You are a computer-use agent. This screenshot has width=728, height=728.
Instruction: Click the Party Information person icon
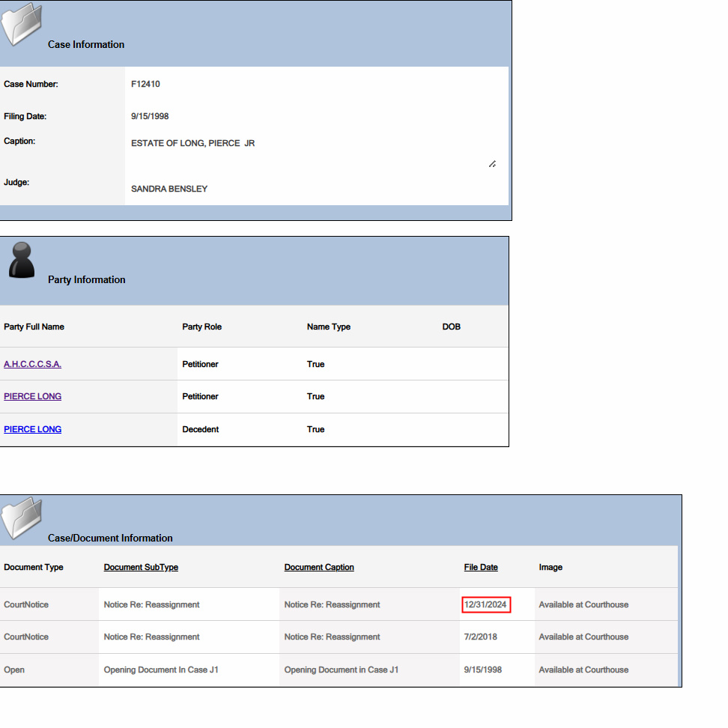point(22,260)
